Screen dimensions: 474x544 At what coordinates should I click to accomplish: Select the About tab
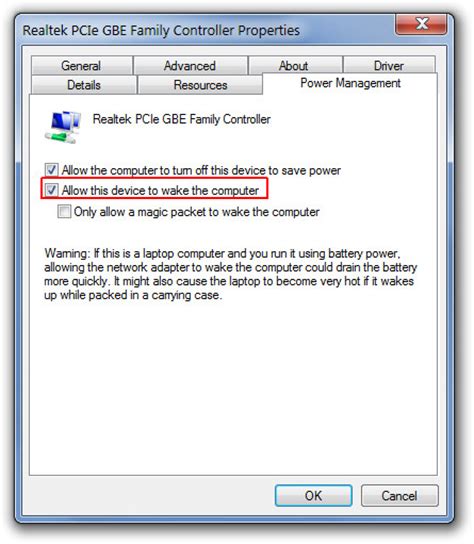(294, 66)
